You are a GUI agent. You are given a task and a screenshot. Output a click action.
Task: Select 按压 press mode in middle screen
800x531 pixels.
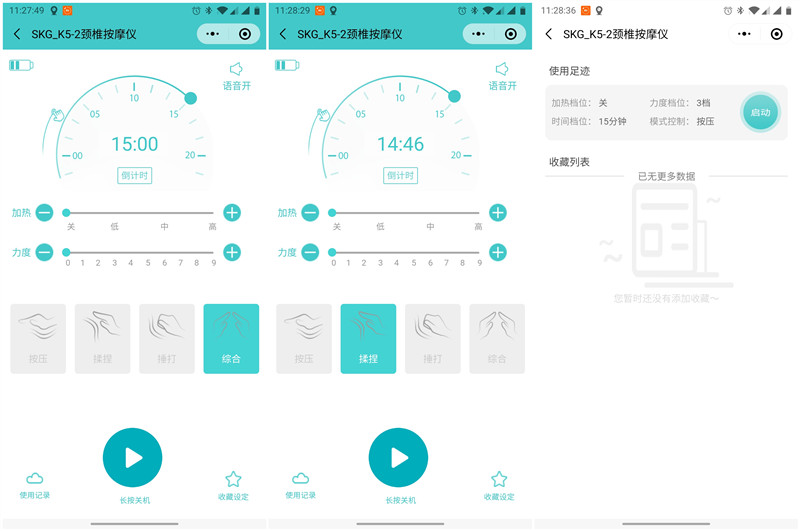[304, 339]
